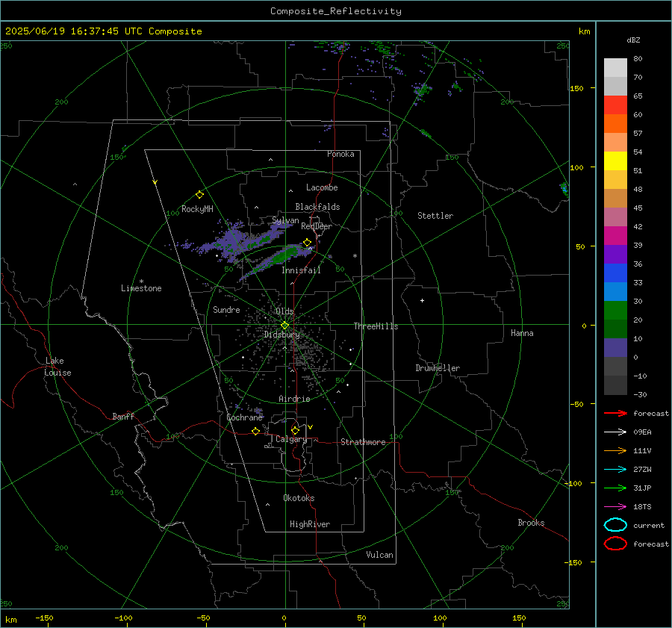The width and height of the screenshot is (672, 628).
Task: Click the Stettler city label
Action: (435, 216)
